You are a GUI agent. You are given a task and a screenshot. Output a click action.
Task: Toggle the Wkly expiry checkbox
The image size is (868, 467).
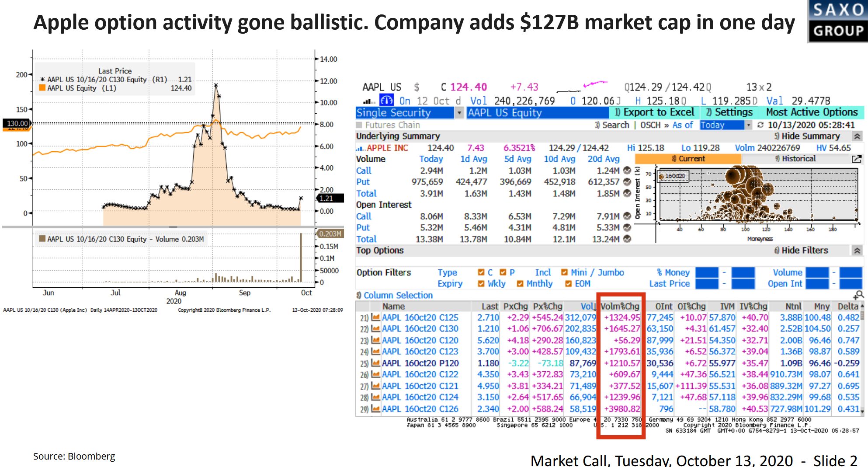coord(481,284)
